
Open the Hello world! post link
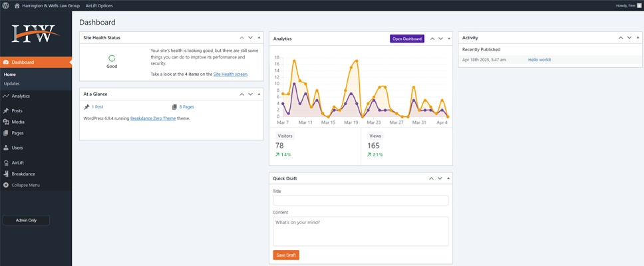click(540, 60)
